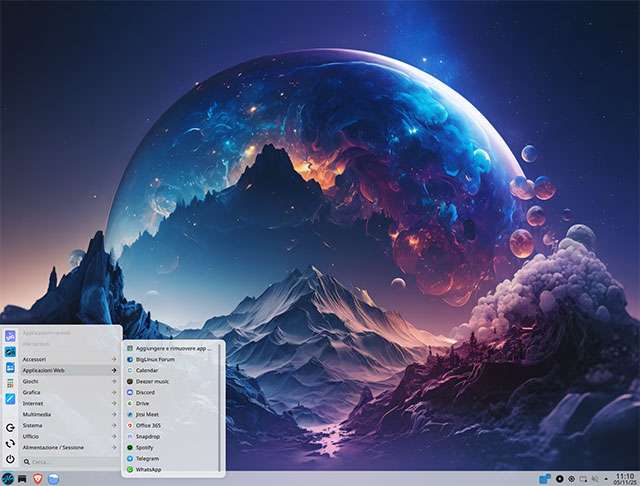Expand the Grafica category arrow
640x486 pixels.
(114, 392)
